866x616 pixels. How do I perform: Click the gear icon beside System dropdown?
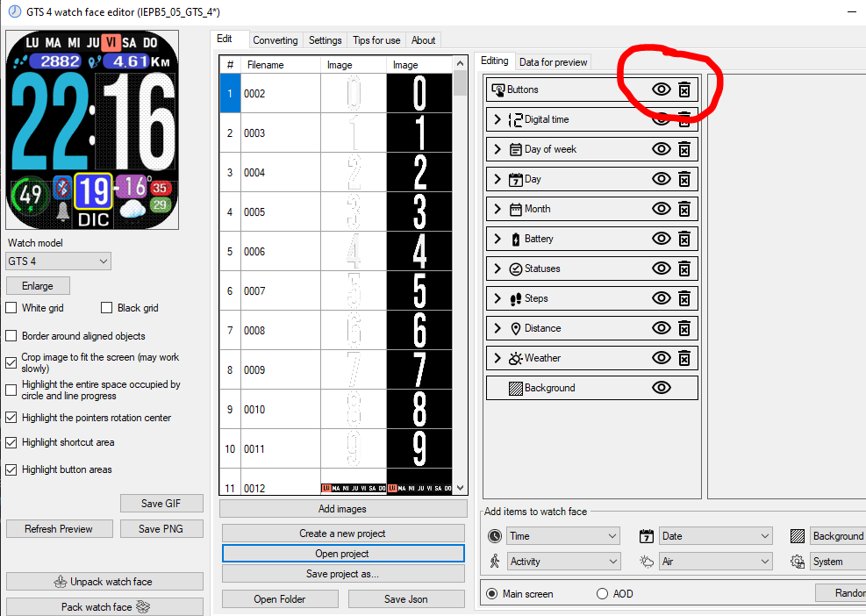[x=798, y=562]
